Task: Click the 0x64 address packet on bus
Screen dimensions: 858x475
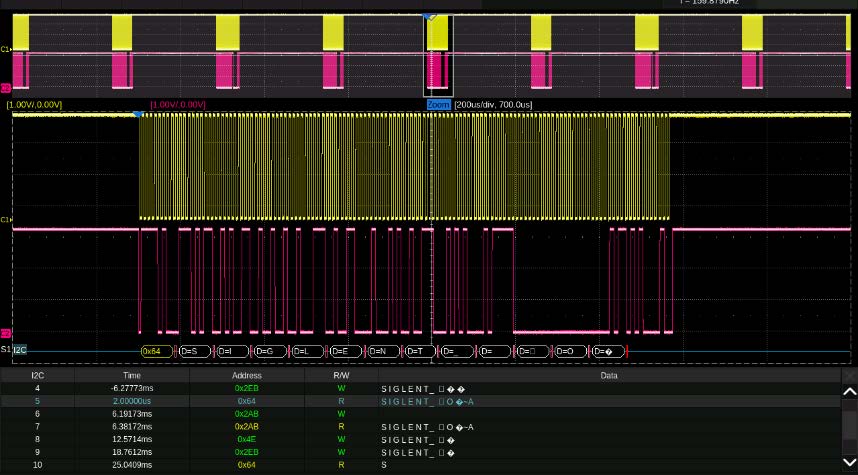Action: 157,351
